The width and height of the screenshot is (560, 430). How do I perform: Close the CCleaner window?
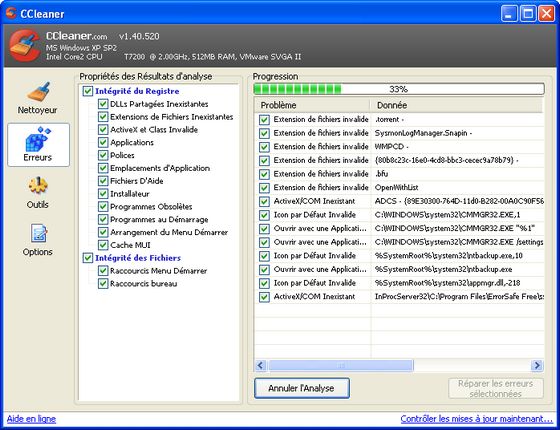coord(546,14)
